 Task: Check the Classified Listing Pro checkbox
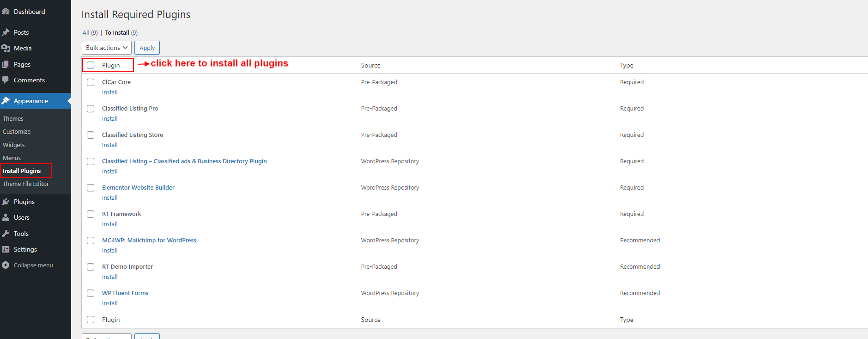click(x=91, y=109)
